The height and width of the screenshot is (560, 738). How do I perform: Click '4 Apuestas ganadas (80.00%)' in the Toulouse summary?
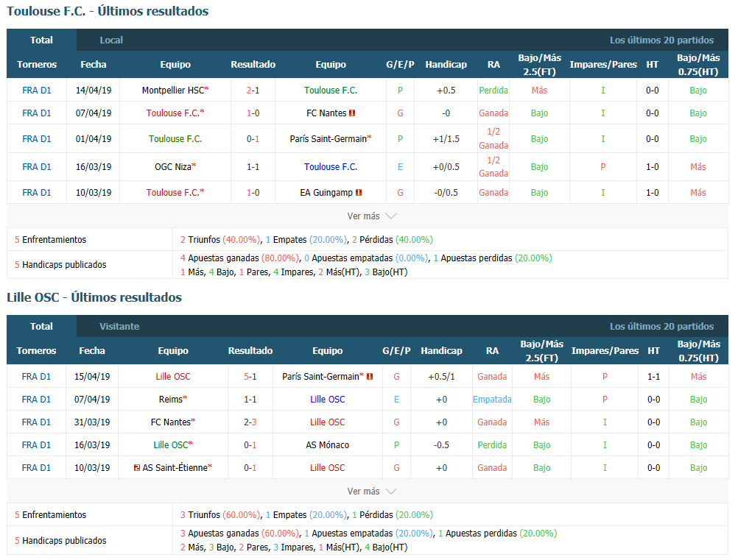point(239,258)
